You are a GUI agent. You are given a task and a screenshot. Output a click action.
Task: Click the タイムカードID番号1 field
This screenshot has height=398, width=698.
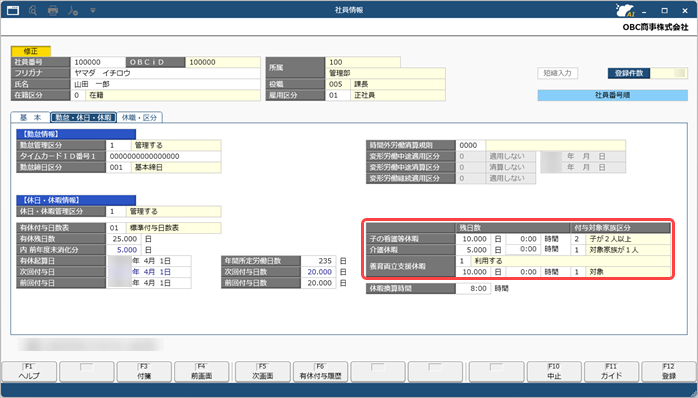click(x=163, y=156)
